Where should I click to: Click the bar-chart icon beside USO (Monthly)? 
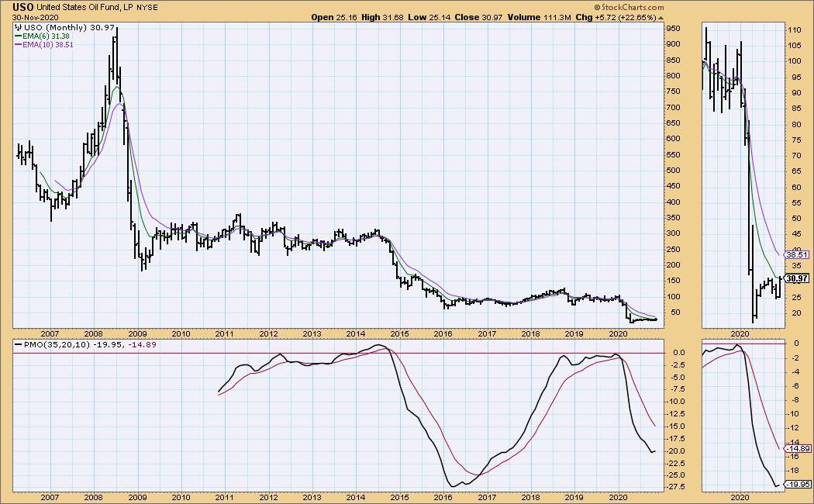tap(19, 27)
